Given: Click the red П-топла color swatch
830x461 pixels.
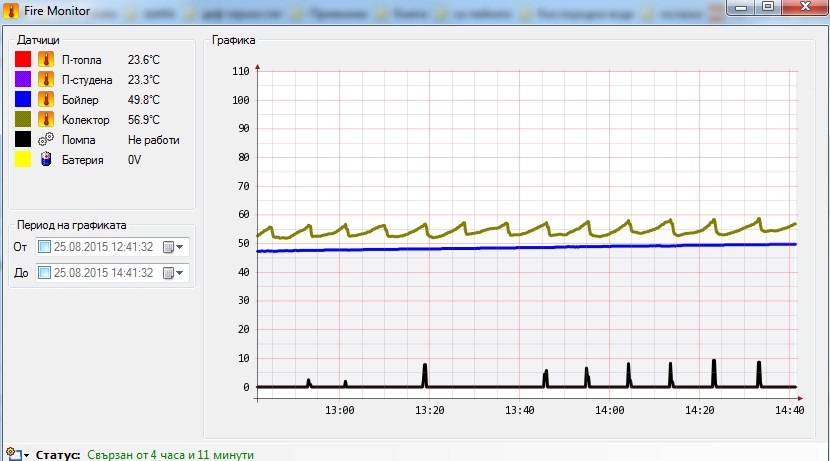Looking at the screenshot, I should click(23, 60).
